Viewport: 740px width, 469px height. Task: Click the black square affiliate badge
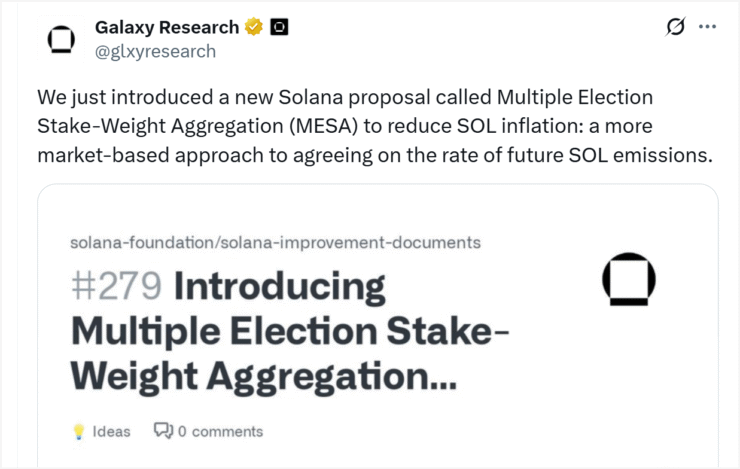pos(279,27)
